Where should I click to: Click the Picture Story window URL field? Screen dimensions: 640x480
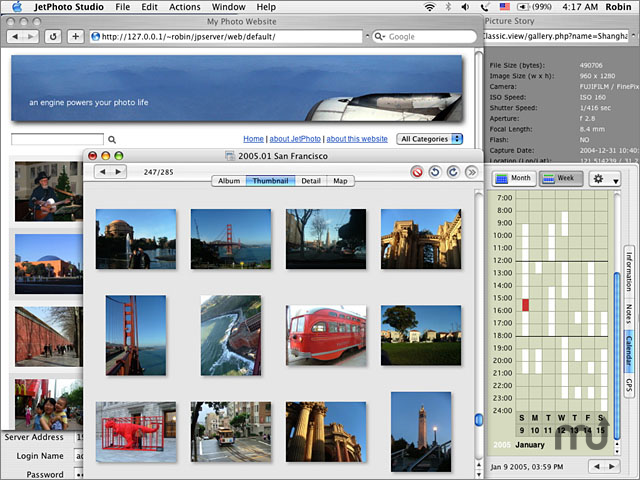[556, 36]
